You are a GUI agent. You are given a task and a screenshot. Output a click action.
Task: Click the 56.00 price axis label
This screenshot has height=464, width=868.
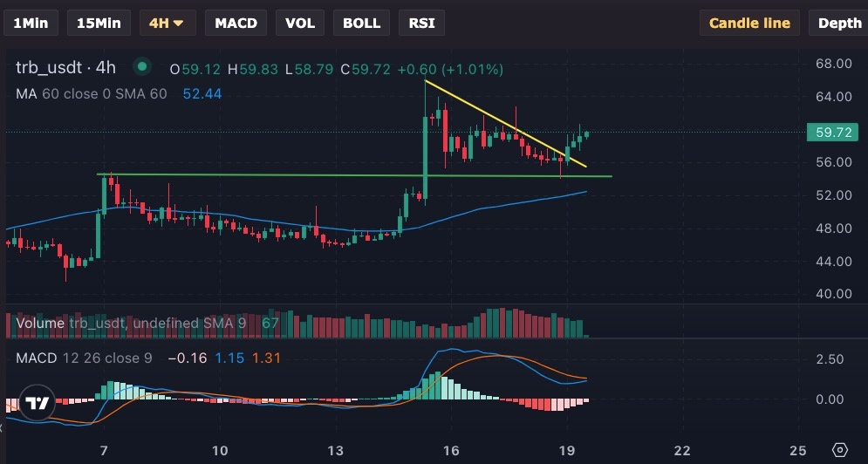pyautogui.click(x=834, y=162)
